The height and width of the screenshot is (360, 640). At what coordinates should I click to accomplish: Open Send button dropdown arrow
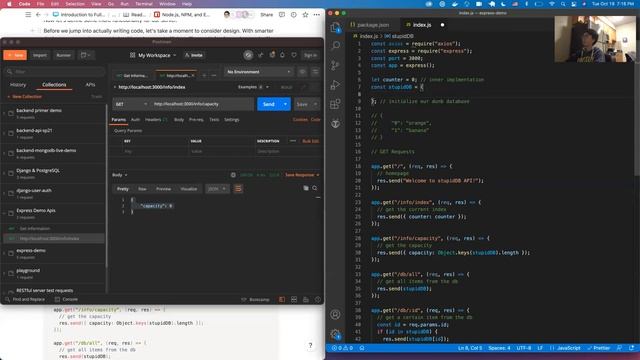pyautogui.click(x=285, y=104)
